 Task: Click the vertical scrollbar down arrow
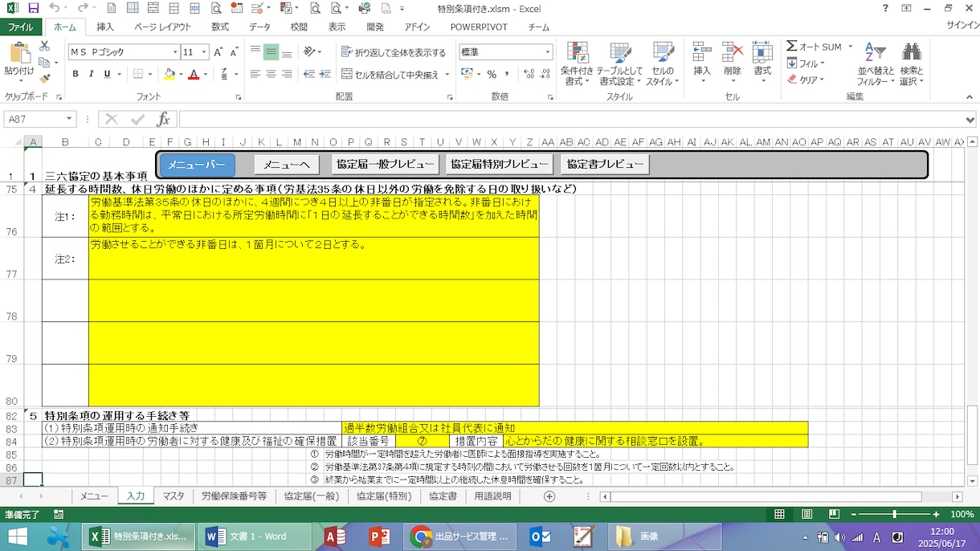pos(973,481)
